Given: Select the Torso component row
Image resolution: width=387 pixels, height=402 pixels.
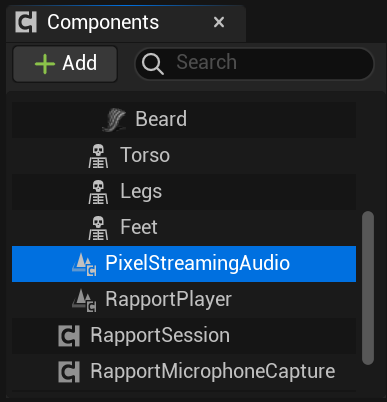Looking at the screenshot, I should tap(184, 156).
